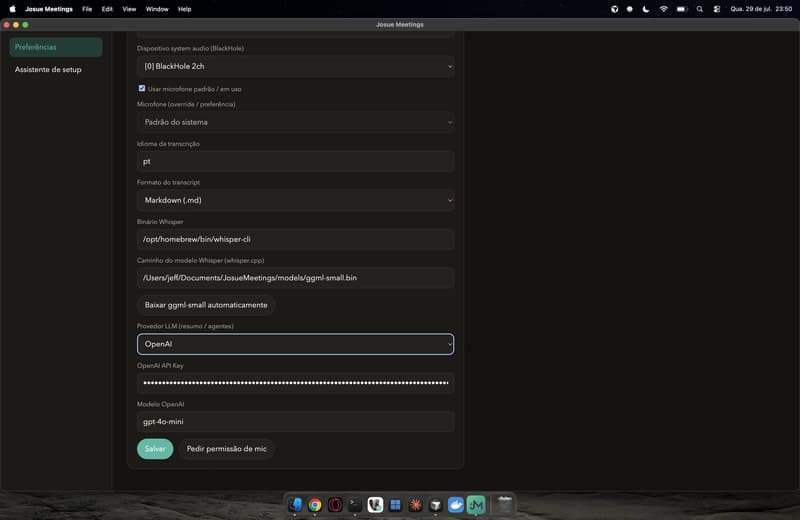Launch Google Chrome from the Dock
This screenshot has width=800, height=520.
point(315,505)
